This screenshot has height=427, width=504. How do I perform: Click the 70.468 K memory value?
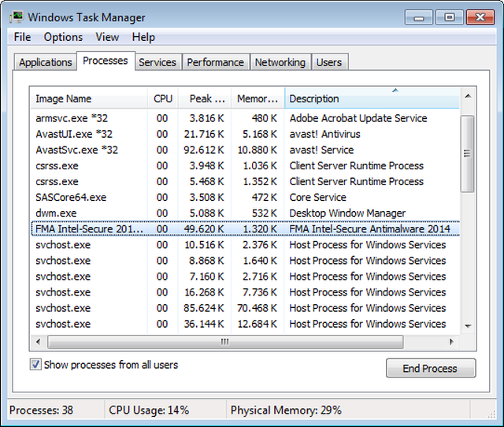pyautogui.click(x=257, y=308)
